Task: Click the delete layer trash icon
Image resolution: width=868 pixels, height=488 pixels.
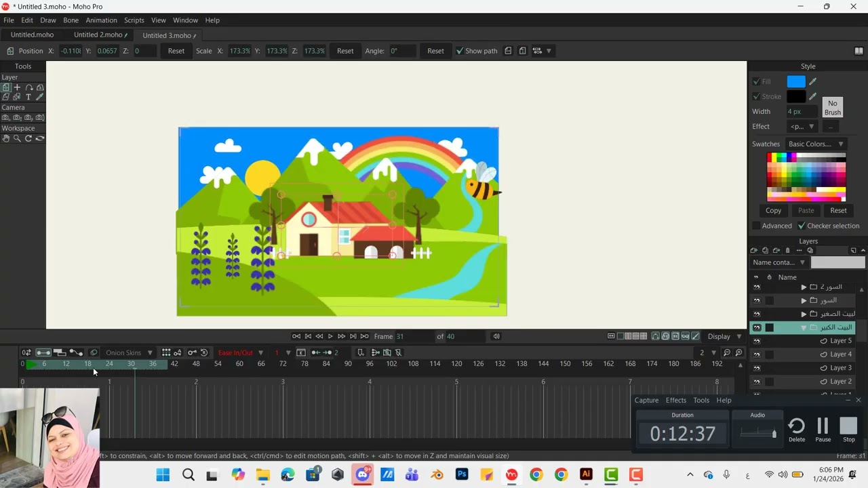Action: click(787, 251)
